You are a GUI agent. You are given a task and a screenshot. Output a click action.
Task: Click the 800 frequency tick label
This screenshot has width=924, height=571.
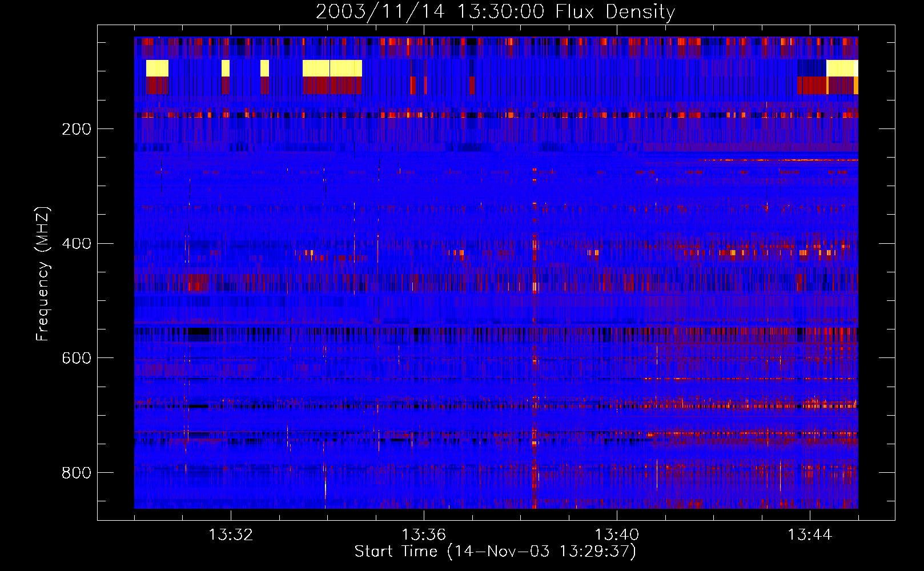tap(77, 473)
